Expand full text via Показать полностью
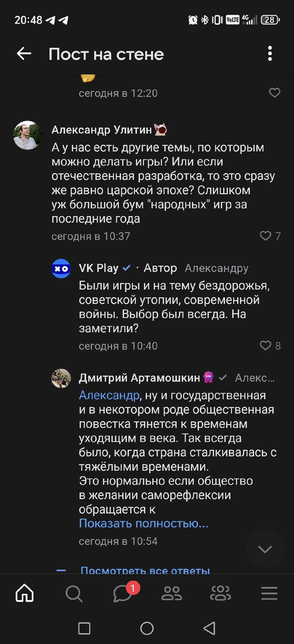The width and height of the screenshot is (294, 644). tap(143, 523)
